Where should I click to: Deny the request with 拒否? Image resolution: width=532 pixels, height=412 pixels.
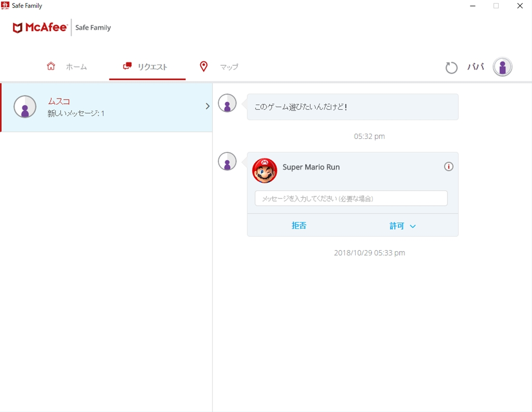coord(299,225)
